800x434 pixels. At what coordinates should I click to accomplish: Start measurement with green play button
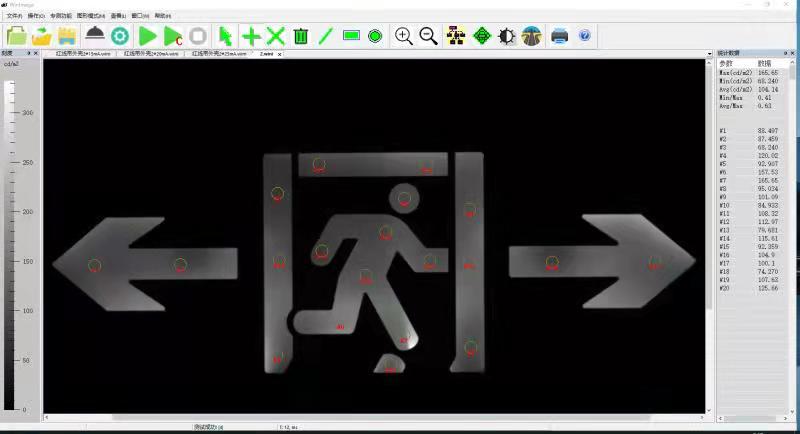click(x=148, y=36)
